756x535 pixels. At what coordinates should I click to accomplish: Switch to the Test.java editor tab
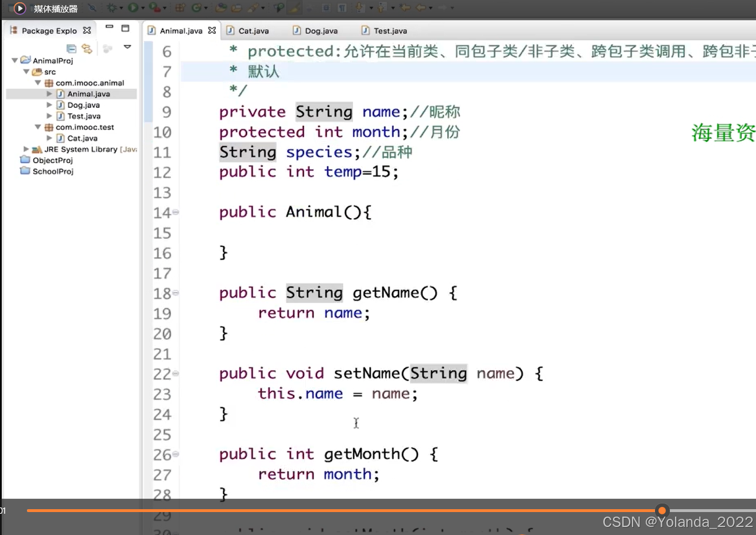coord(384,31)
